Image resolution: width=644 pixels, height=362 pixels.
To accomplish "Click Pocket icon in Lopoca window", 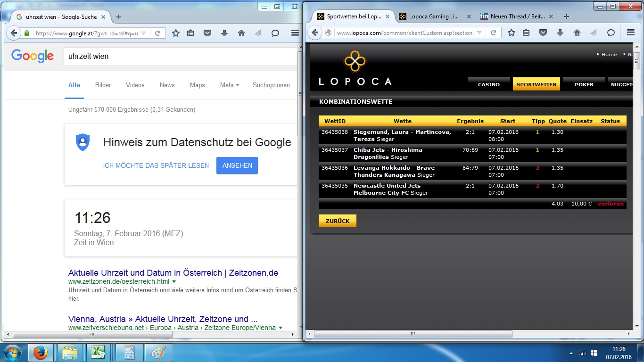I will point(543,33).
